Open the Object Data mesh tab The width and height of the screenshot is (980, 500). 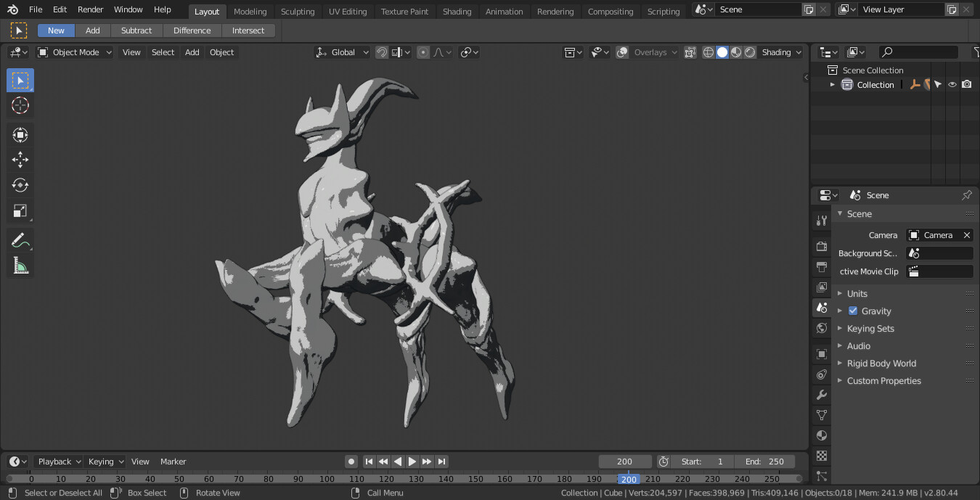click(822, 415)
